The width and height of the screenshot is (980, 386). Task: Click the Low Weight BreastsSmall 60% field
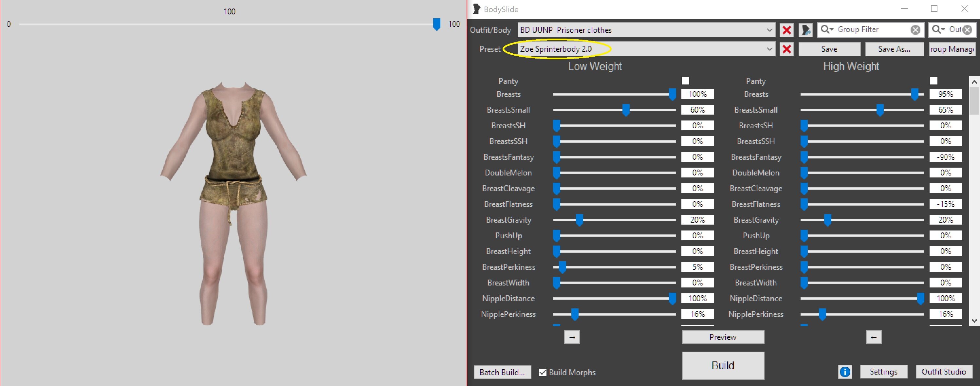tap(697, 110)
